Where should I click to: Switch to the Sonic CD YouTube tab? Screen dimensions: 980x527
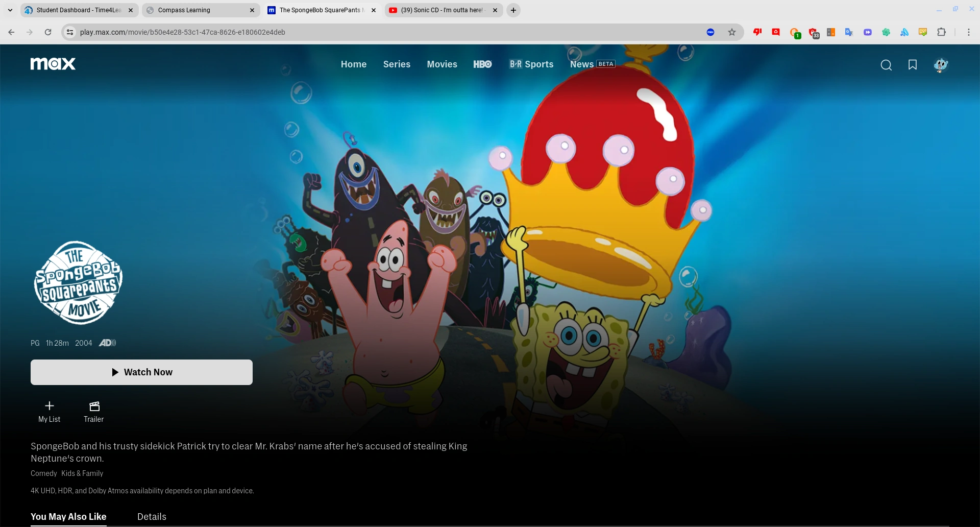[x=440, y=10]
